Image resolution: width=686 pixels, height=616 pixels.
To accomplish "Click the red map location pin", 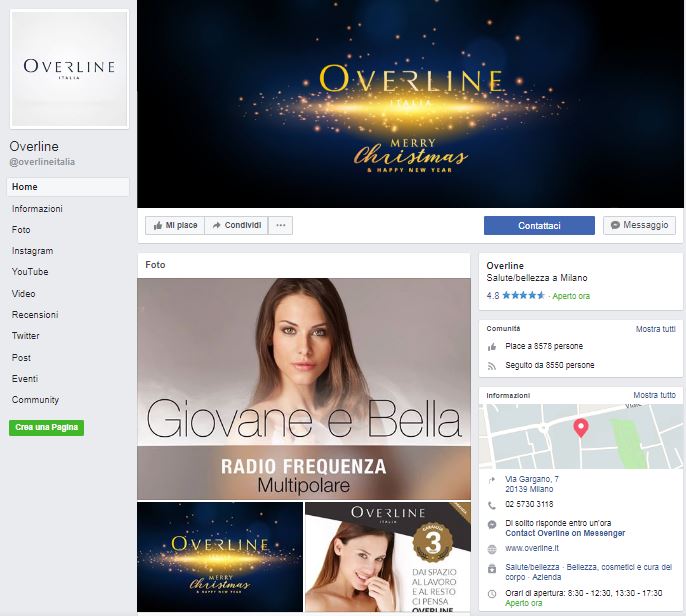I will [x=581, y=427].
